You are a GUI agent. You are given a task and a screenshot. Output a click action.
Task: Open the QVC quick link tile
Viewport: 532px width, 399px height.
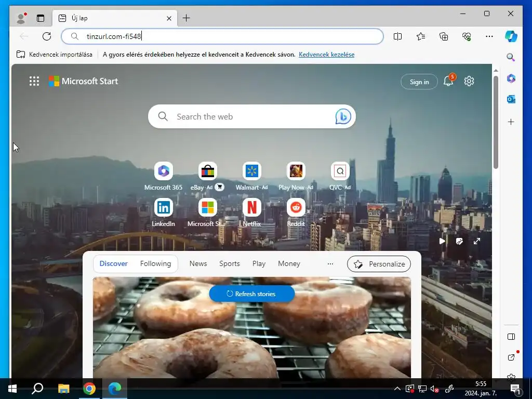click(340, 177)
